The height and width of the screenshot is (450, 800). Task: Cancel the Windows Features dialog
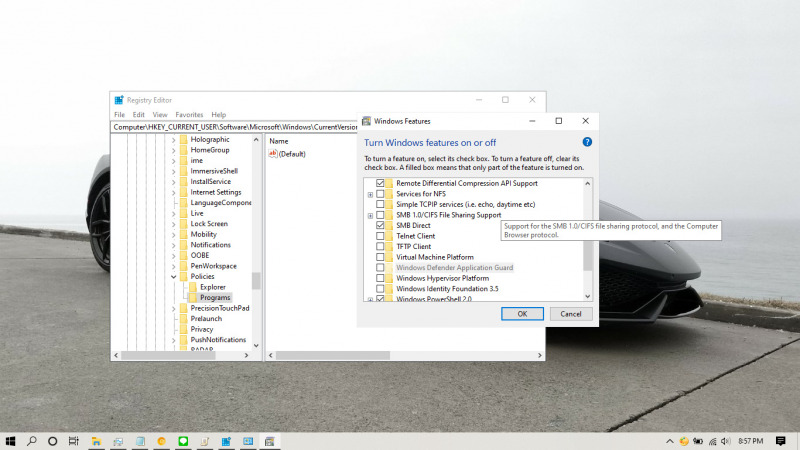click(571, 314)
